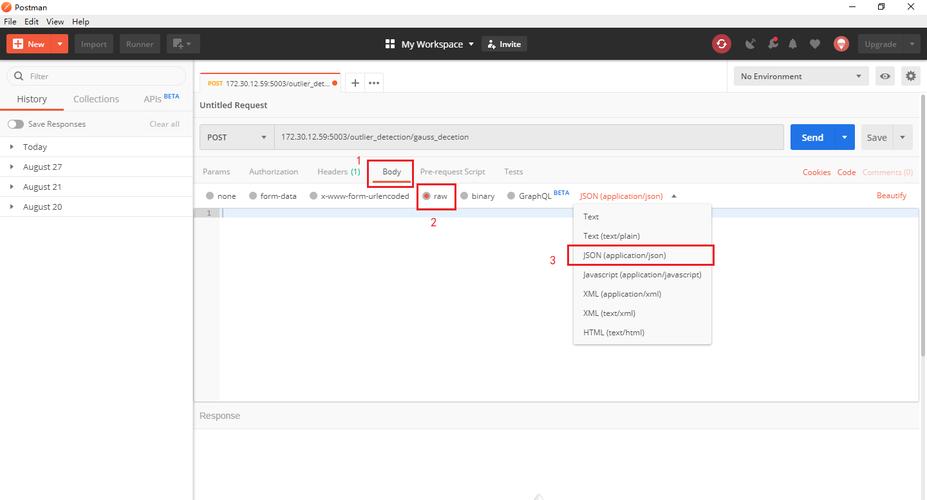Viewport: 927px width, 500px height.
Task: Open the satellite capture requests icon
Action: (750, 44)
